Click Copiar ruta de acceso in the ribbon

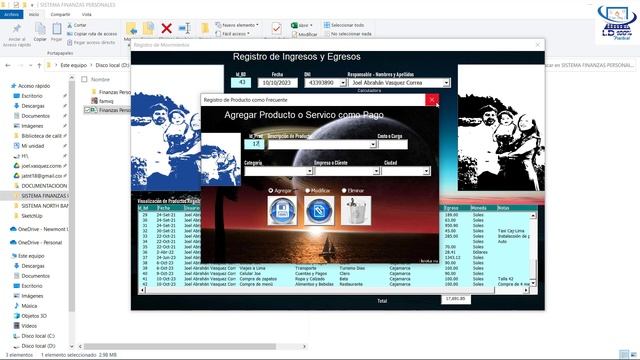tap(92, 34)
